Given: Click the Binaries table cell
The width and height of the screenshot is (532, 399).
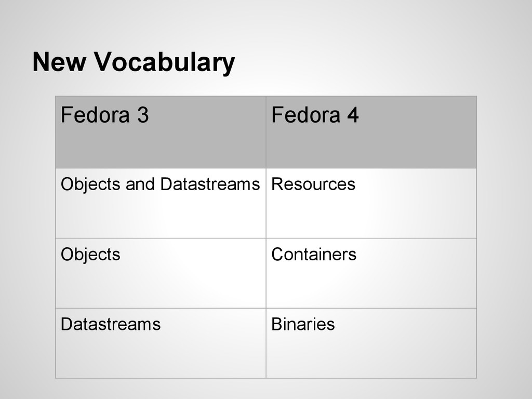Looking at the screenshot, I should pyautogui.click(x=371, y=343).
